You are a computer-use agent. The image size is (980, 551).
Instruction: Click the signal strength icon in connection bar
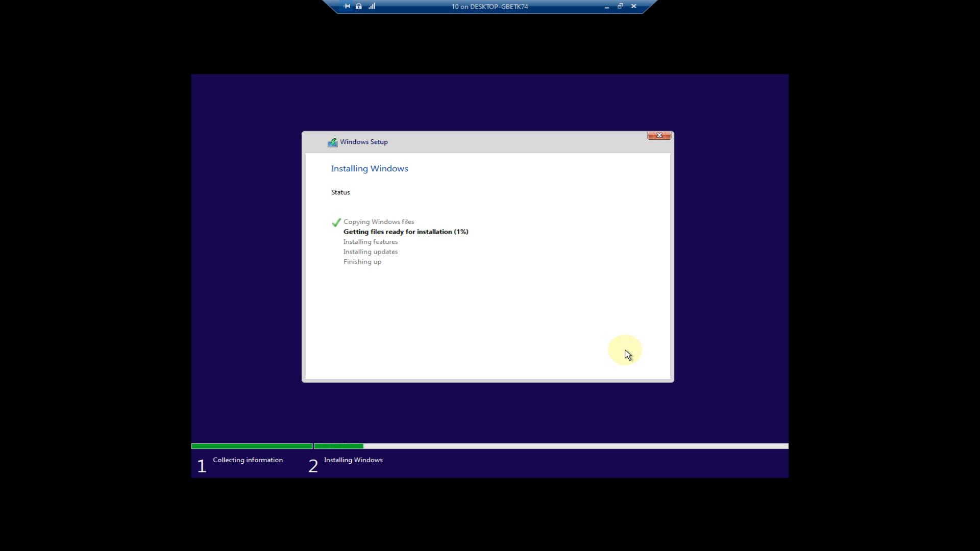click(x=372, y=6)
